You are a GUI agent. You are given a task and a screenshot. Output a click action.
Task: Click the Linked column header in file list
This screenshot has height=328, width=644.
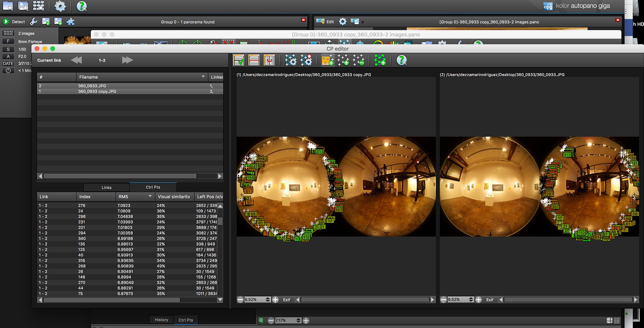pos(216,77)
